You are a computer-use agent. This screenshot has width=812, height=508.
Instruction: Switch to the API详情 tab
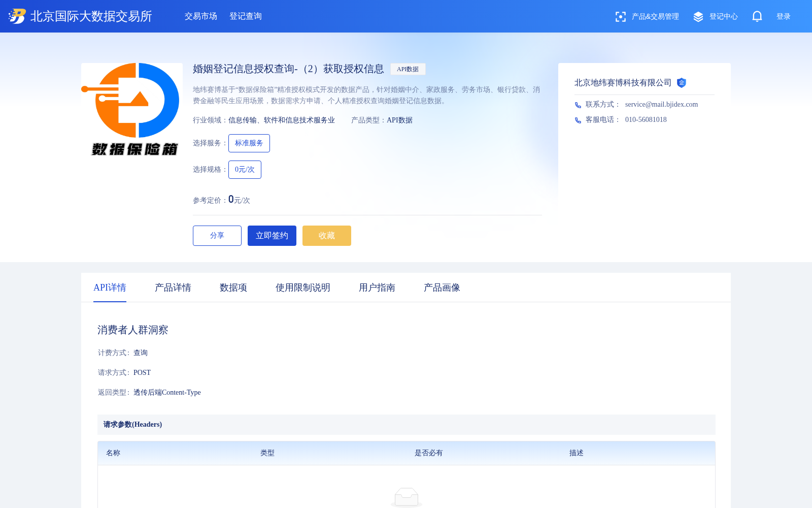tap(110, 288)
